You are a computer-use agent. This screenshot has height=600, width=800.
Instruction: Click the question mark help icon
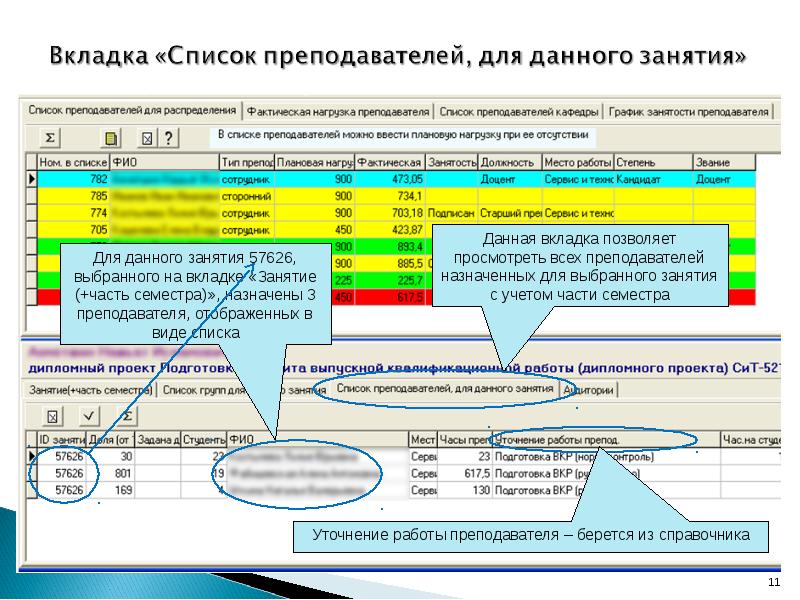(169, 137)
